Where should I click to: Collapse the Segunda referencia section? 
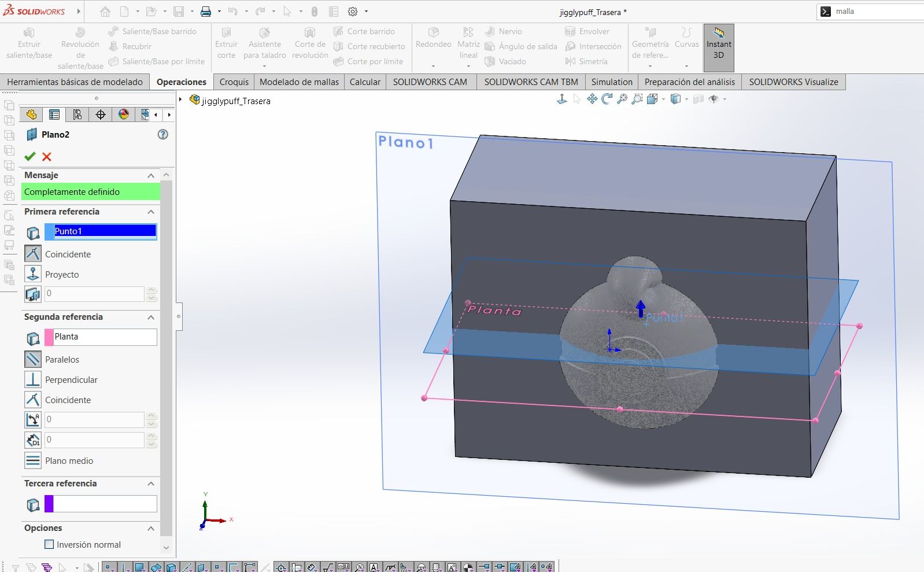tap(151, 317)
